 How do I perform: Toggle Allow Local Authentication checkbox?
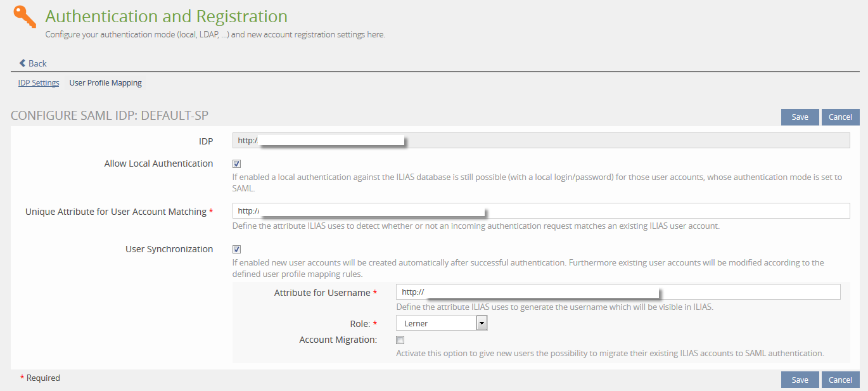(237, 163)
